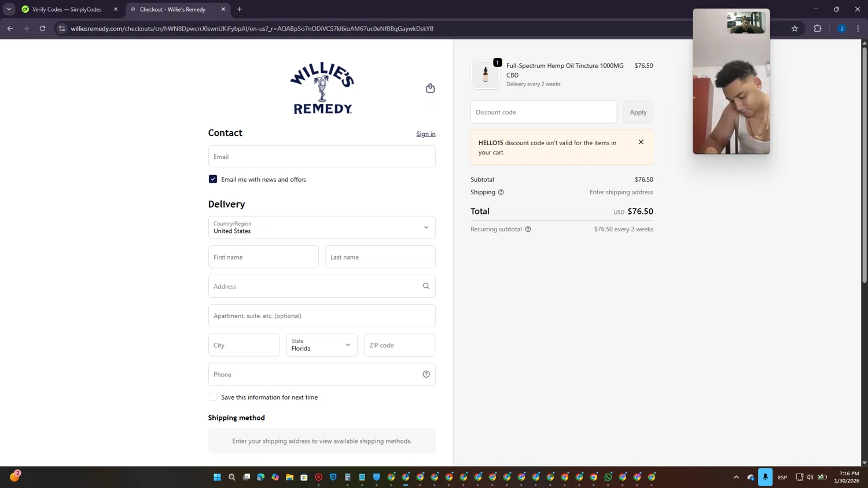
Task: Click the Sign in link
Action: coord(426,134)
